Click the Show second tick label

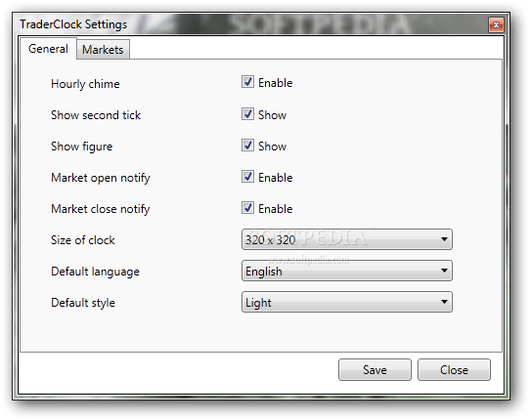(x=96, y=115)
